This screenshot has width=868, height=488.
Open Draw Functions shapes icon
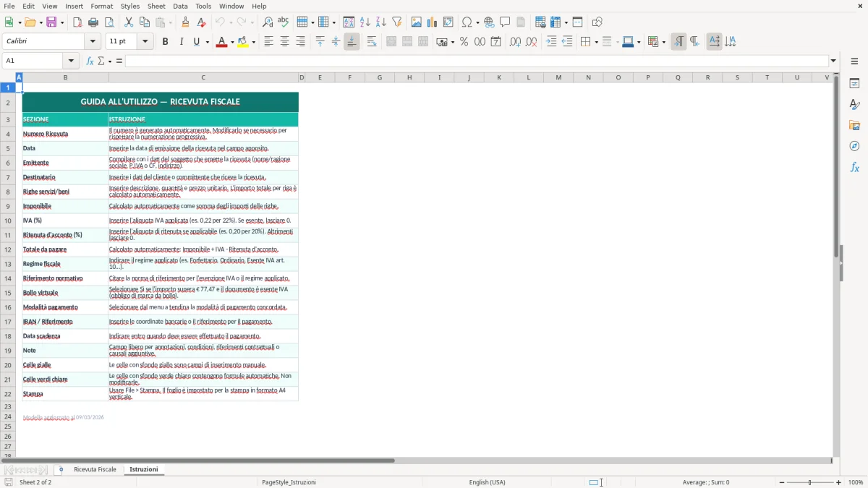click(597, 22)
